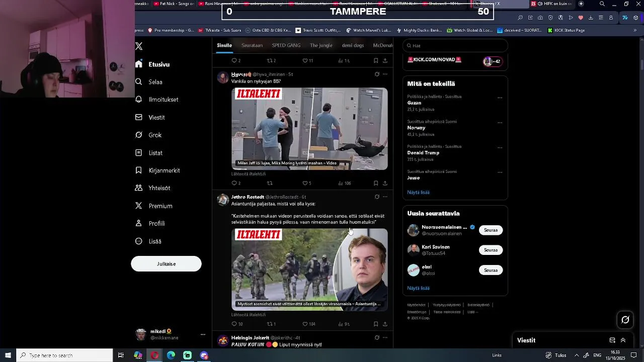Screen dimensions: 644x362
Task: Click the Julkaise post button
Action: click(x=166, y=264)
